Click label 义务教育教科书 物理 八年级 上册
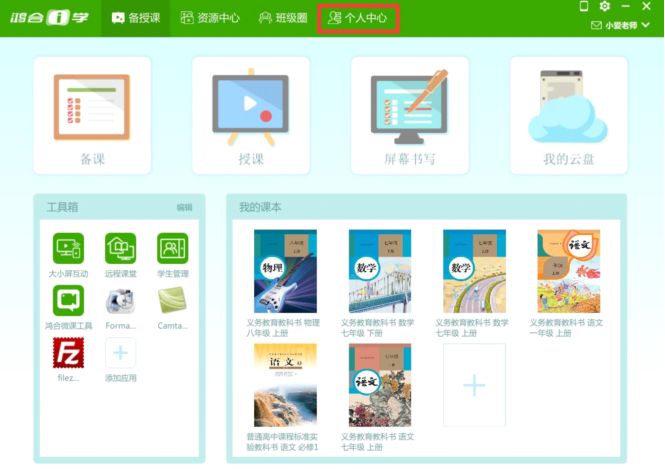 pos(283,328)
